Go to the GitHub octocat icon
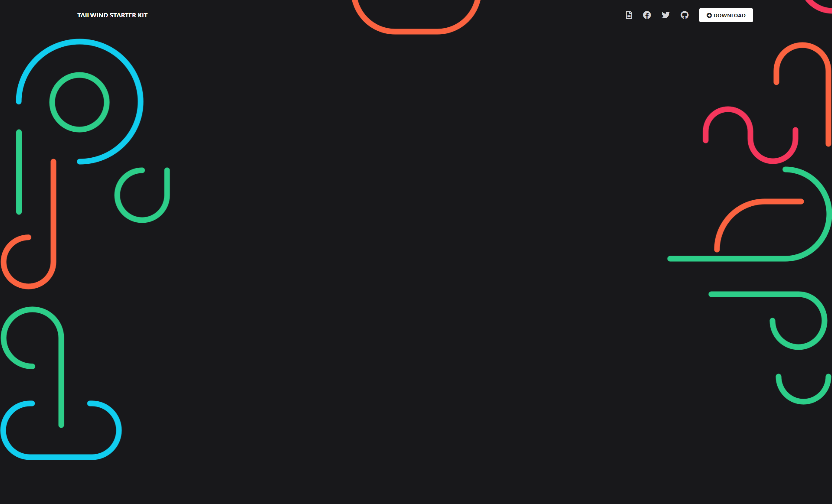 [x=685, y=15]
